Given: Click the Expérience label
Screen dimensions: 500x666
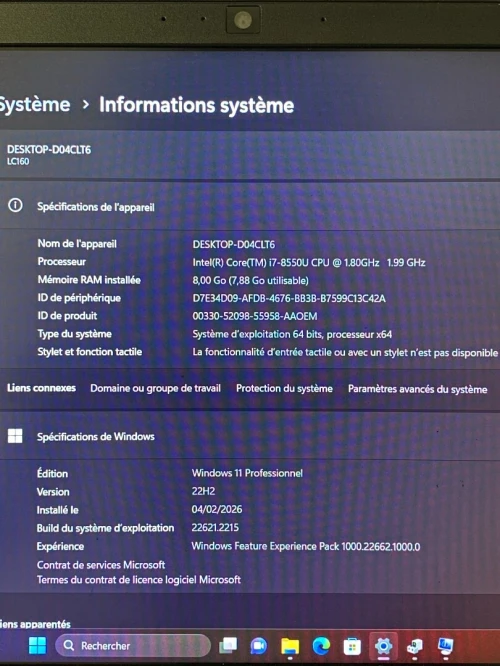Looking at the screenshot, I should [60, 546].
